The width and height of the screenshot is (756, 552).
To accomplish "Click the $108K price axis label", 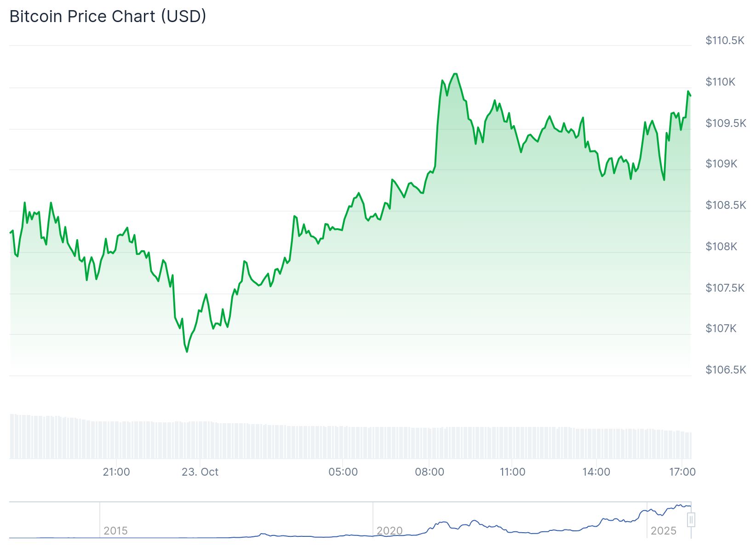I will [x=721, y=247].
